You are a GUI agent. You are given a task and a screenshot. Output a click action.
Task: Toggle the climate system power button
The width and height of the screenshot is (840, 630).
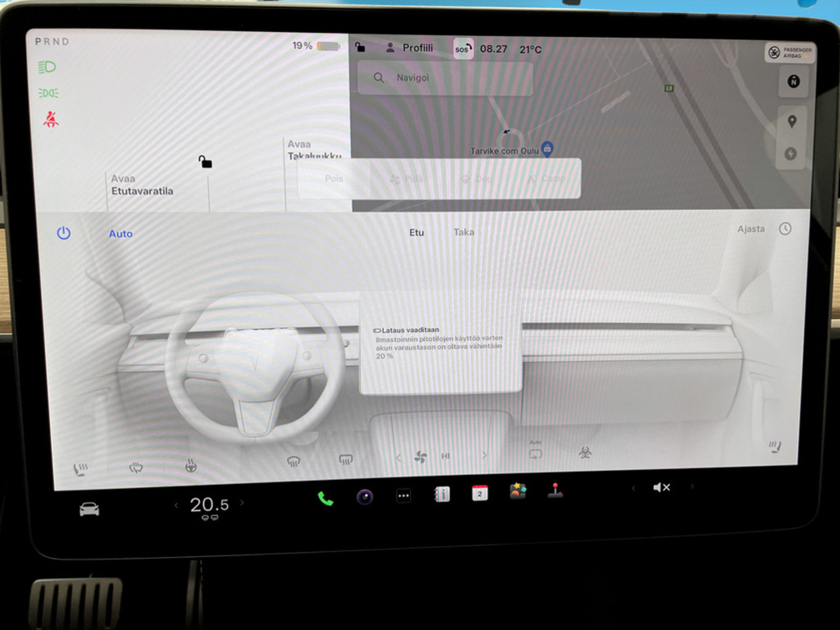click(64, 233)
